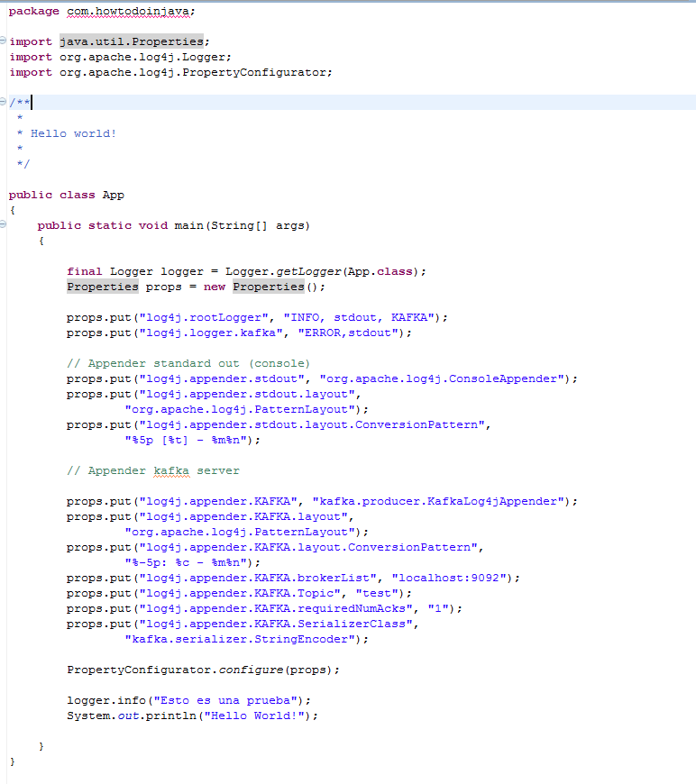This screenshot has height=784, width=696.
Task: Click highlighted java.util.Properties import
Action: tap(133, 41)
